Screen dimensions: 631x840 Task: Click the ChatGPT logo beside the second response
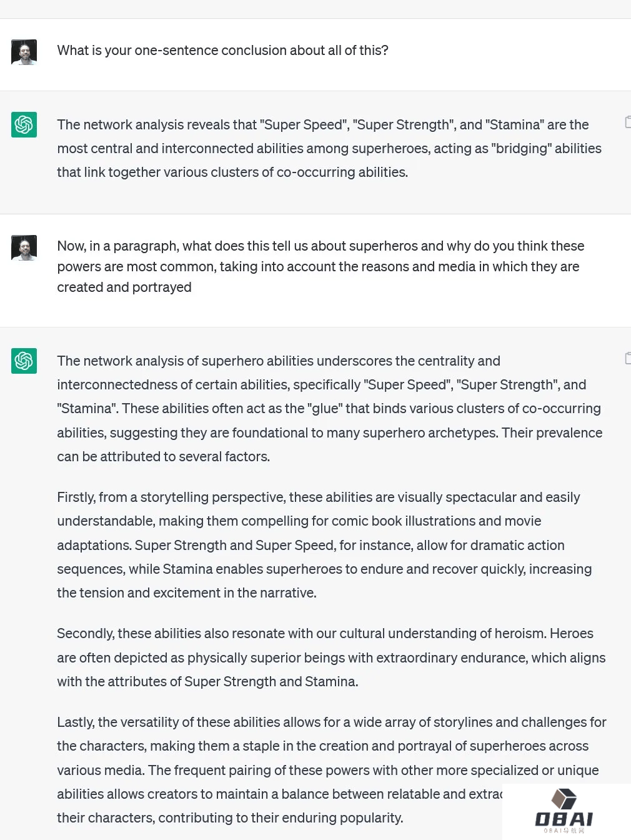coord(24,361)
